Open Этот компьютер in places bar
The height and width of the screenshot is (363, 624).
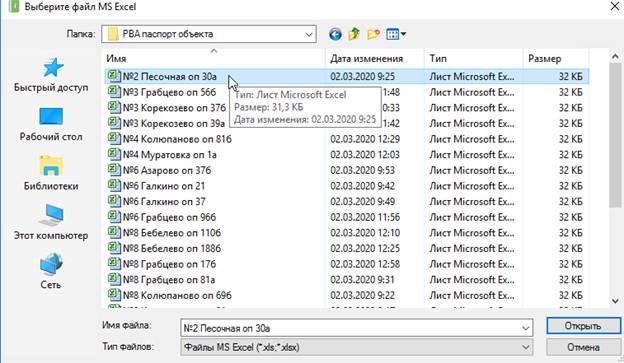click(x=51, y=223)
